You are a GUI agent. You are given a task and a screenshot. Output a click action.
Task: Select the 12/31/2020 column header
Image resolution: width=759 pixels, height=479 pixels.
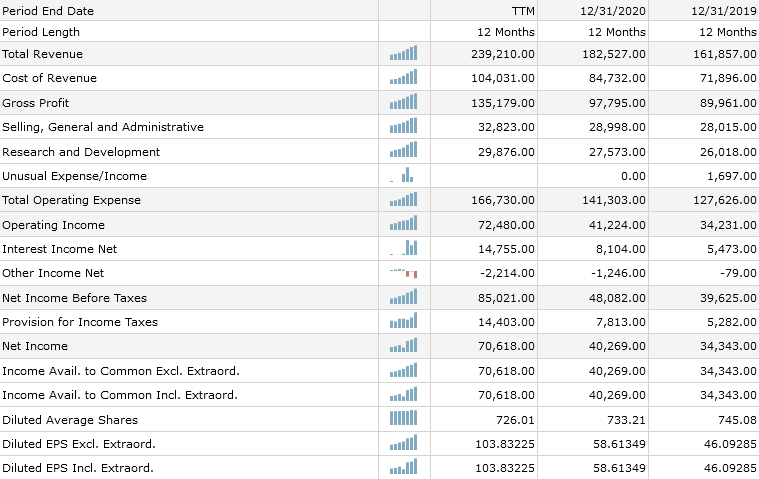click(x=613, y=11)
